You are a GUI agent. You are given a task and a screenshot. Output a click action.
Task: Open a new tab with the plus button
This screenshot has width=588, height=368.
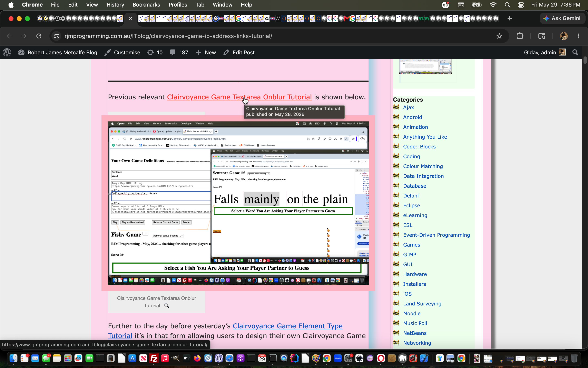click(x=510, y=18)
